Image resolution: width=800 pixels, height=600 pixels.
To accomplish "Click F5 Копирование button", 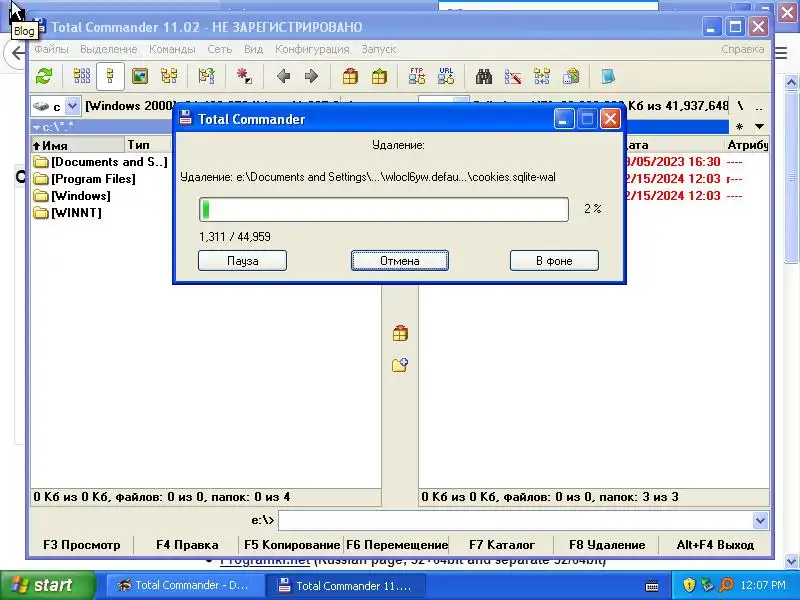I will point(292,545).
